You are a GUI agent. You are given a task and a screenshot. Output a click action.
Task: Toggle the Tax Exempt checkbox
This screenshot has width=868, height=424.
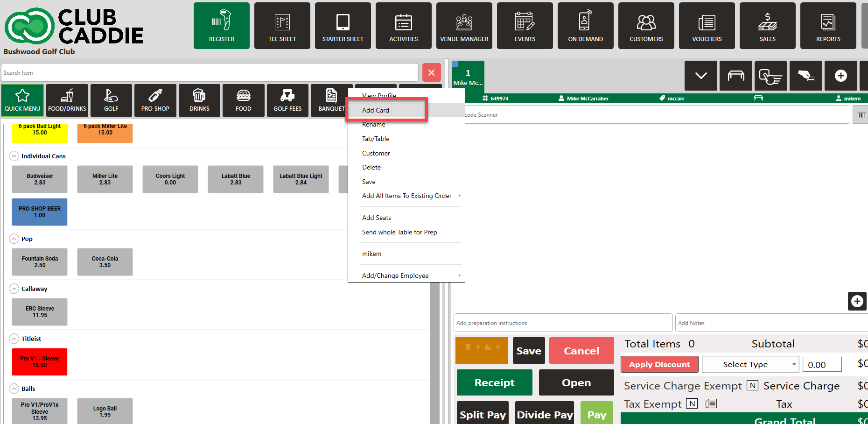tap(692, 404)
